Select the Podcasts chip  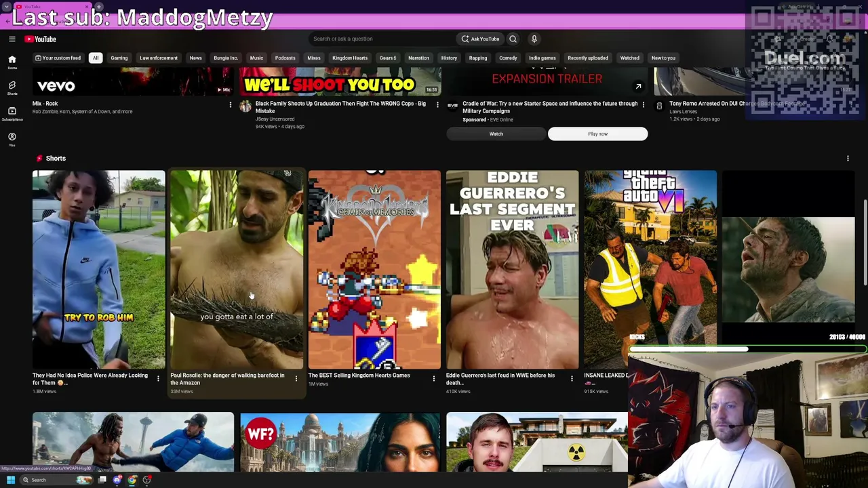point(285,58)
